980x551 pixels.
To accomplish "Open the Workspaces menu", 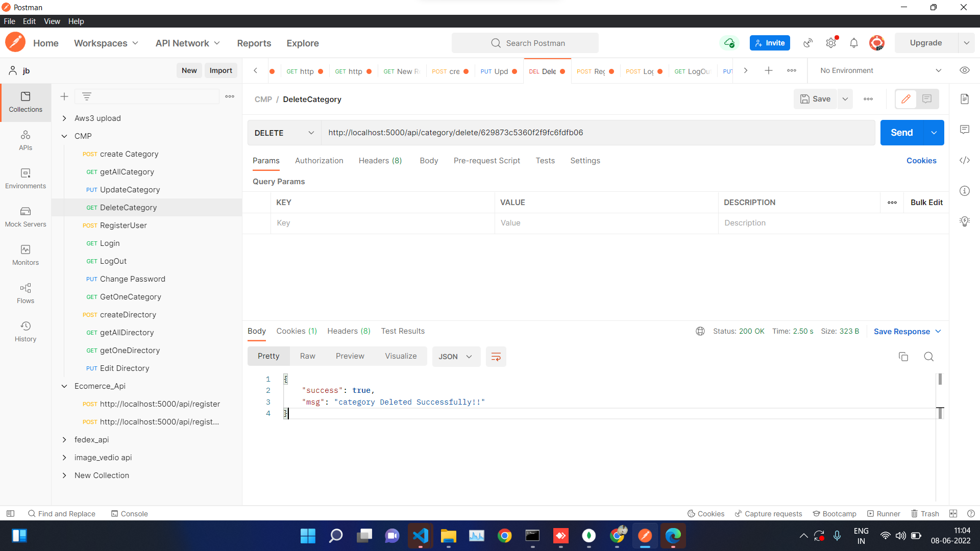I will [x=106, y=43].
